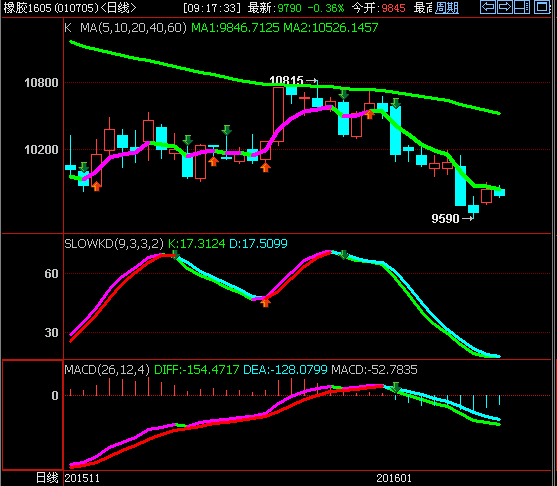Click the 10800 price axis label
This screenshot has width=557, height=486.
point(41,83)
